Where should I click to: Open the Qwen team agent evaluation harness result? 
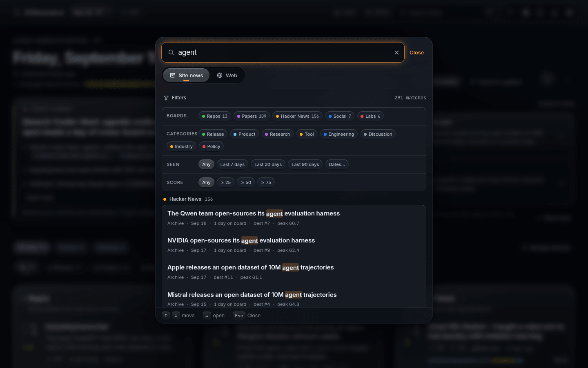[x=294, y=218]
